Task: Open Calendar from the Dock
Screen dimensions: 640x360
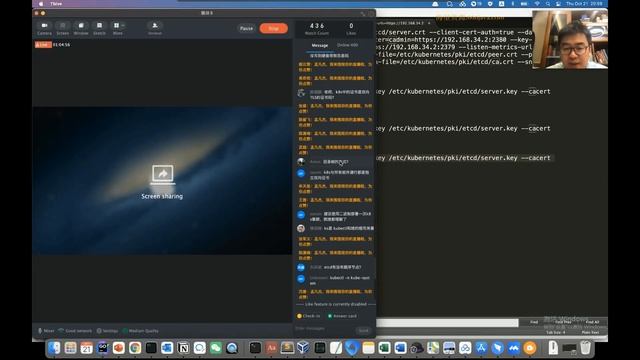Action: [x=87, y=348]
